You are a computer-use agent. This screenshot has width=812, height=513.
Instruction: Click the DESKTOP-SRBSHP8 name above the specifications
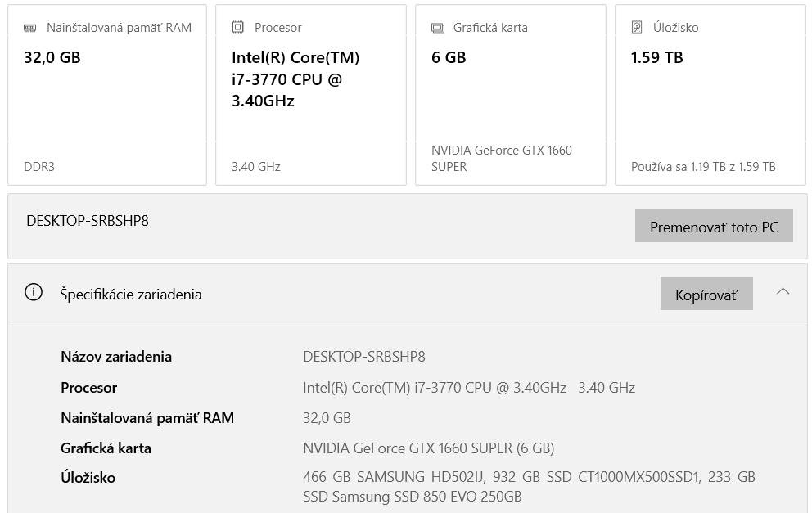click(88, 221)
